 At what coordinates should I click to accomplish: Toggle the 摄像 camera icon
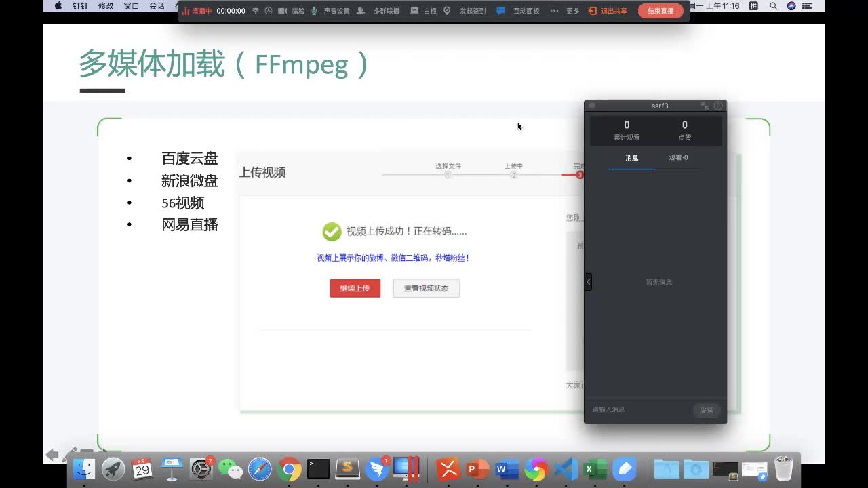(282, 11)
